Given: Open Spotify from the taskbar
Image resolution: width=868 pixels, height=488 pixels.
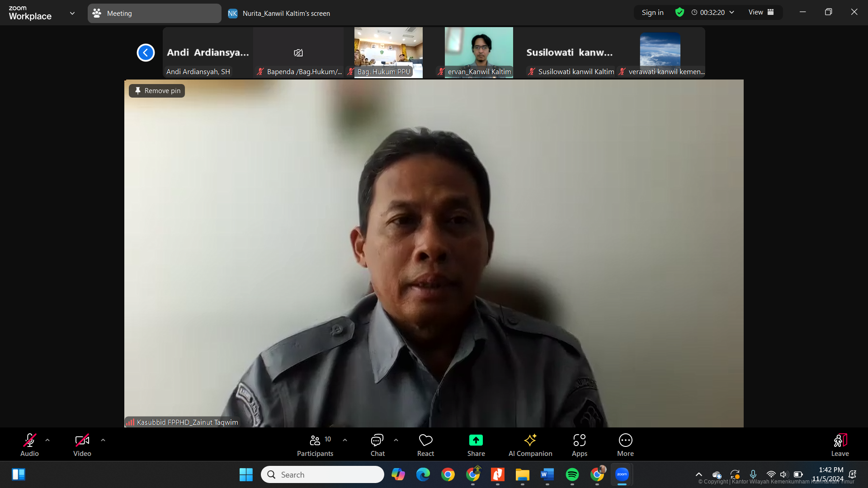Looking at the screenshot, I should tap(572, 474).
